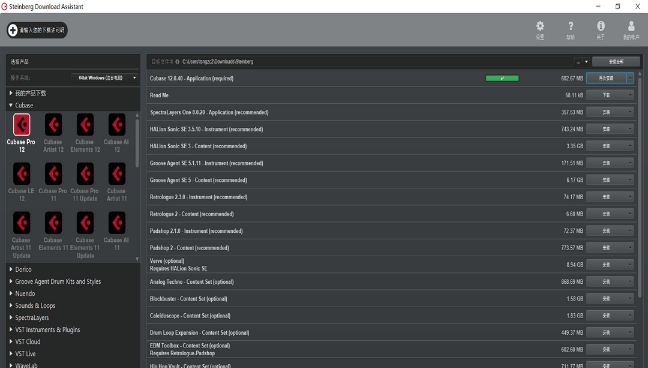Expand the Dorico category
648x368 pixels.
(x=11, y=269)
